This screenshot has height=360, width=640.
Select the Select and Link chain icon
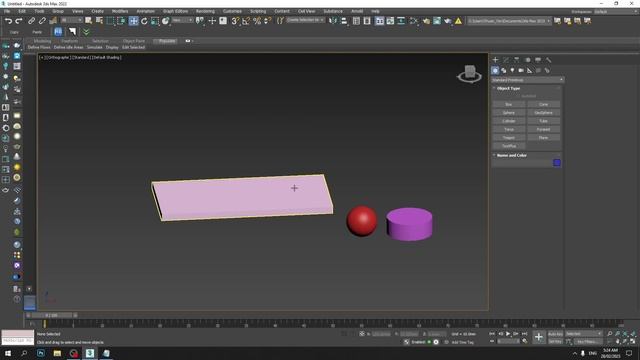click(x=31, y=21)
